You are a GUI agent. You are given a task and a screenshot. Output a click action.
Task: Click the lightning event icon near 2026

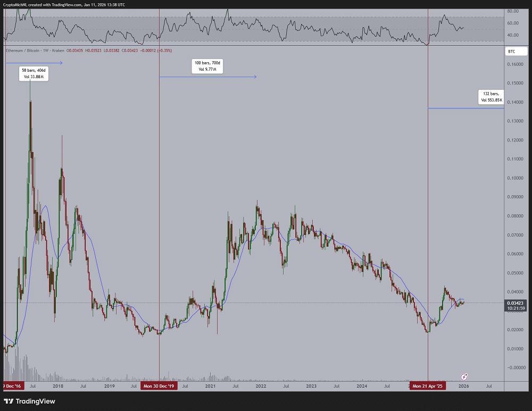click(x=464, y=375)
